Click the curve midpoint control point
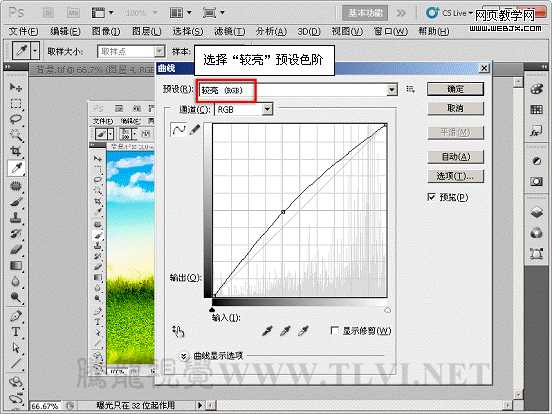 coord(283,212)
